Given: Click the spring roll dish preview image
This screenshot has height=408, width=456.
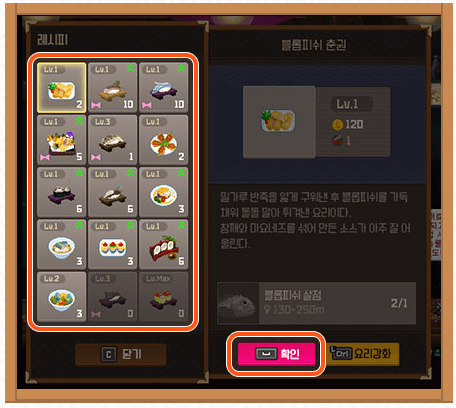Looking at the screenshot, I should pos(279,122).
